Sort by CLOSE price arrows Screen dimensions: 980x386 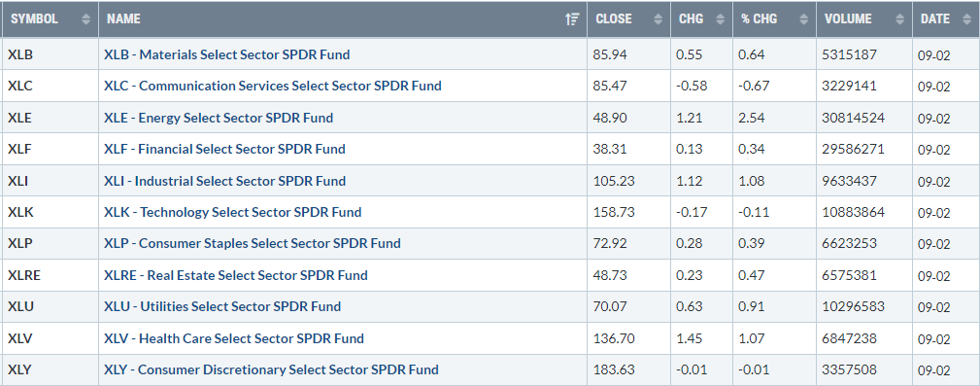click(658, 19)
